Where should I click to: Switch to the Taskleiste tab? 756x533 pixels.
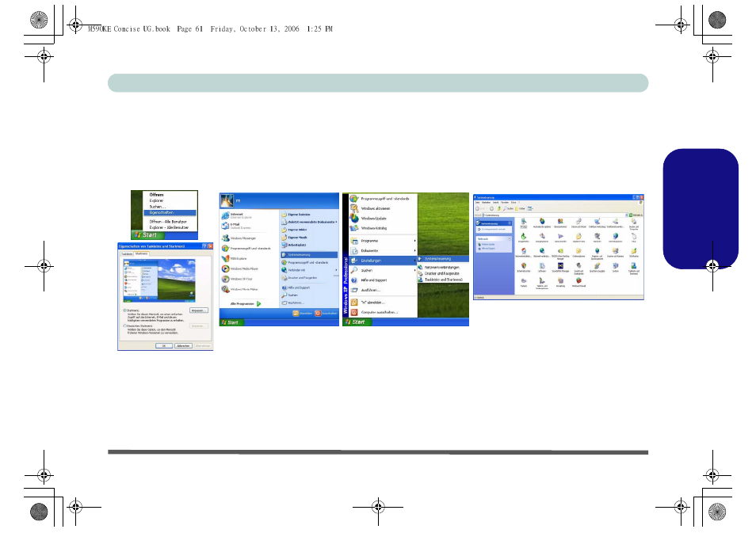tap(127, 253)
